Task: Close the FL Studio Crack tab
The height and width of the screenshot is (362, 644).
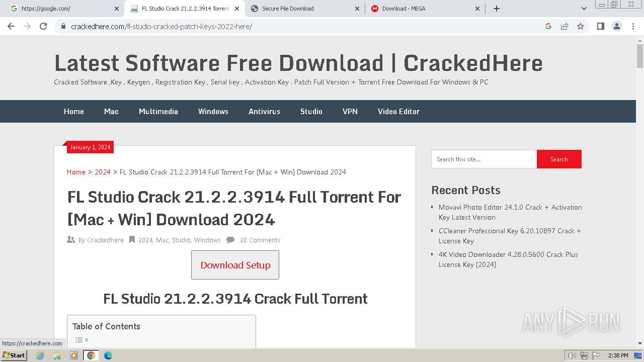Action: coord(237,9)
